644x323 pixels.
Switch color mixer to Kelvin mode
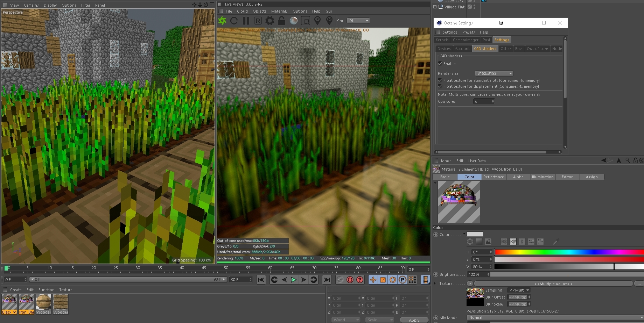coord(522,242)
